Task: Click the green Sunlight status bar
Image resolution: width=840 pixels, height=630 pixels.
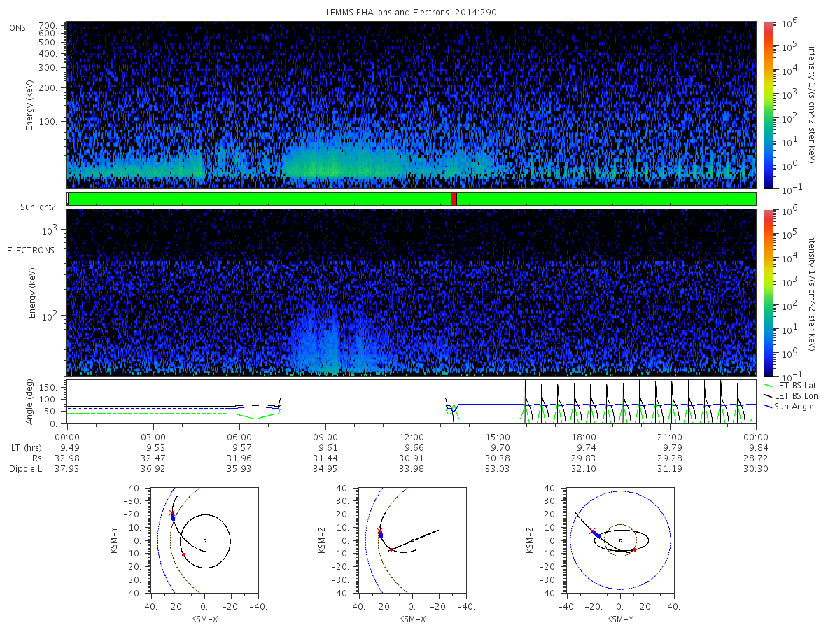Action: [412, 199]
